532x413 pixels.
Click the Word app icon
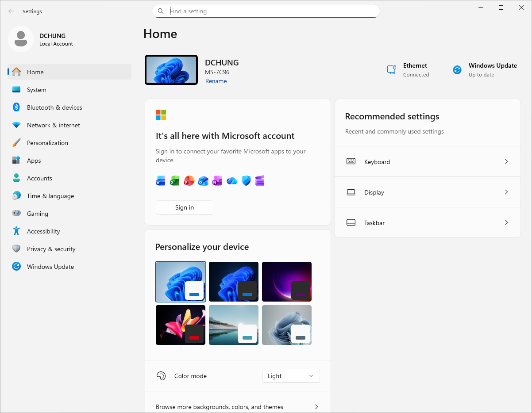tap(161, 180)
